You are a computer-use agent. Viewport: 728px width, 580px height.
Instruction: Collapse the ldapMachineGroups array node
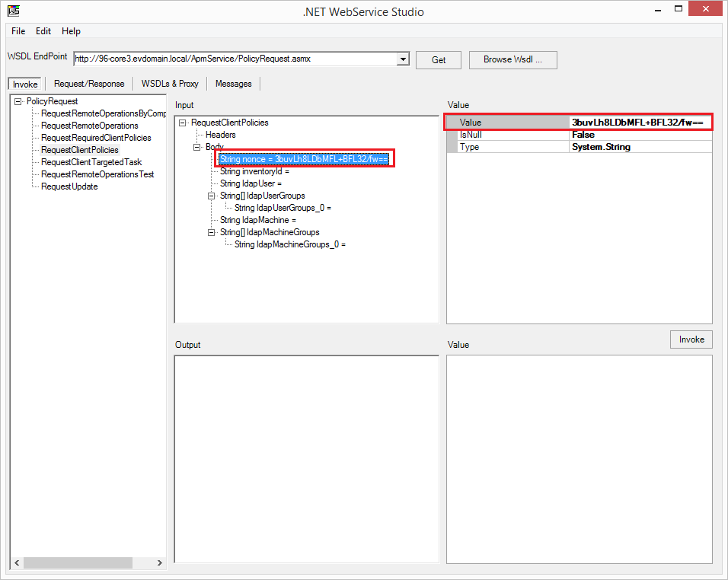tap(212, 232)
